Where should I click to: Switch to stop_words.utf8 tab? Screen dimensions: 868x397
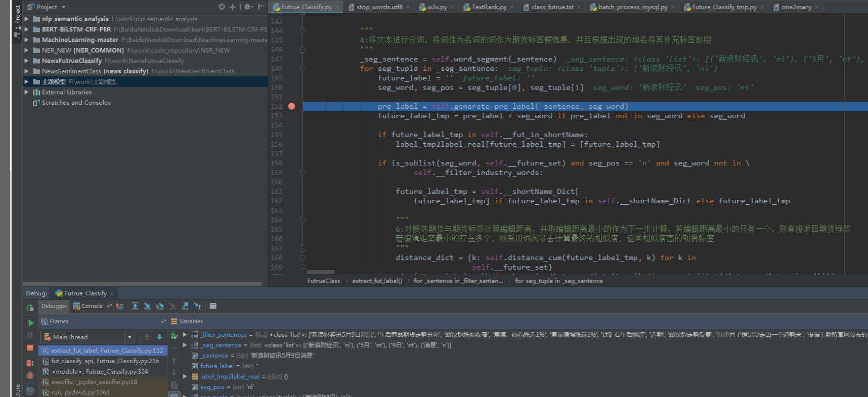[x=379, y=7]
